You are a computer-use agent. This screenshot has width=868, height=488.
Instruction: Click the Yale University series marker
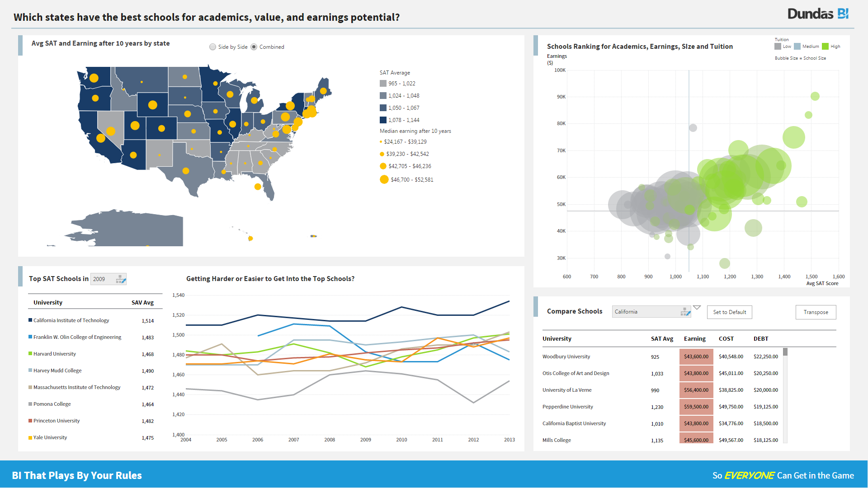[x=30, y=437]
